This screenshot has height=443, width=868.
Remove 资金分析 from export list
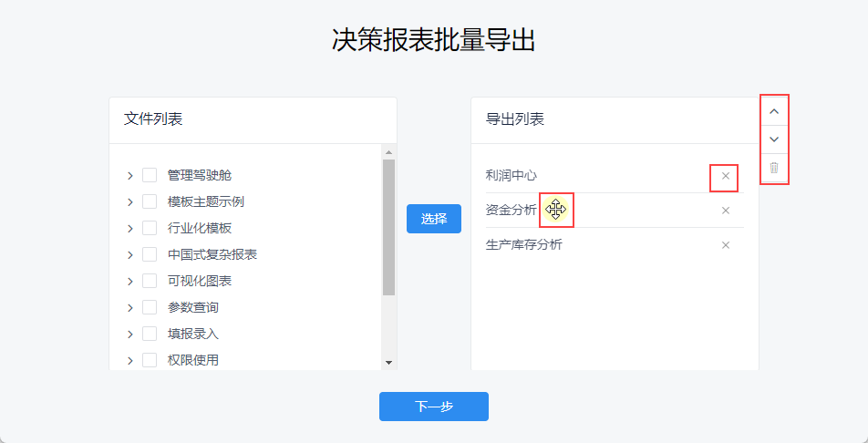pos(726,211)
